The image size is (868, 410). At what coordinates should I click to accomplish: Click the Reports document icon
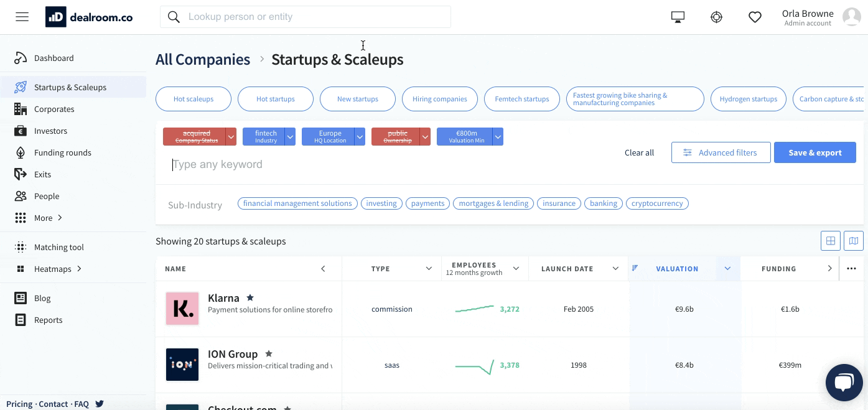(21, 320)
